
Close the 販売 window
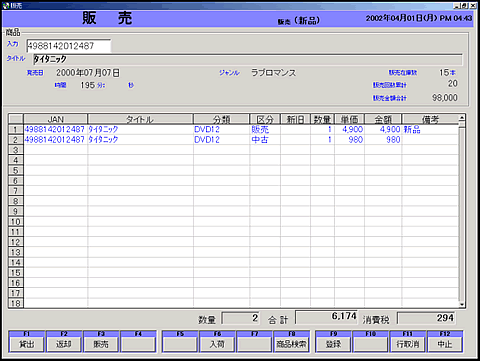click(473, 6)
